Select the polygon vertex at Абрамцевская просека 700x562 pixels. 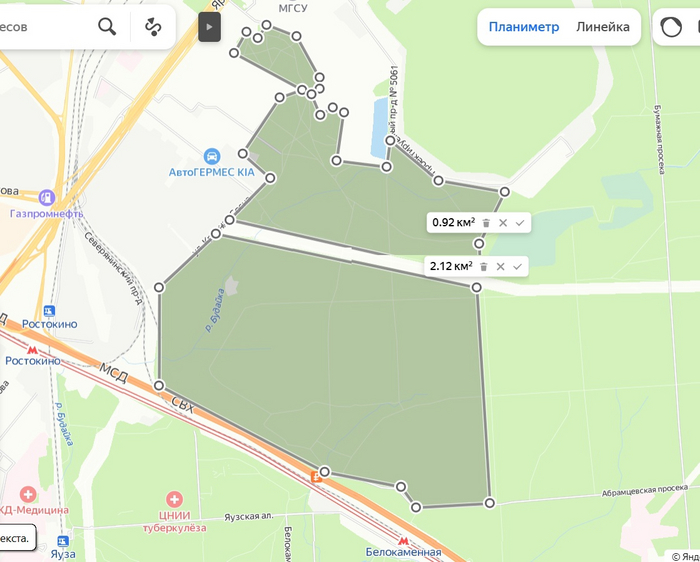click(490, 503)
